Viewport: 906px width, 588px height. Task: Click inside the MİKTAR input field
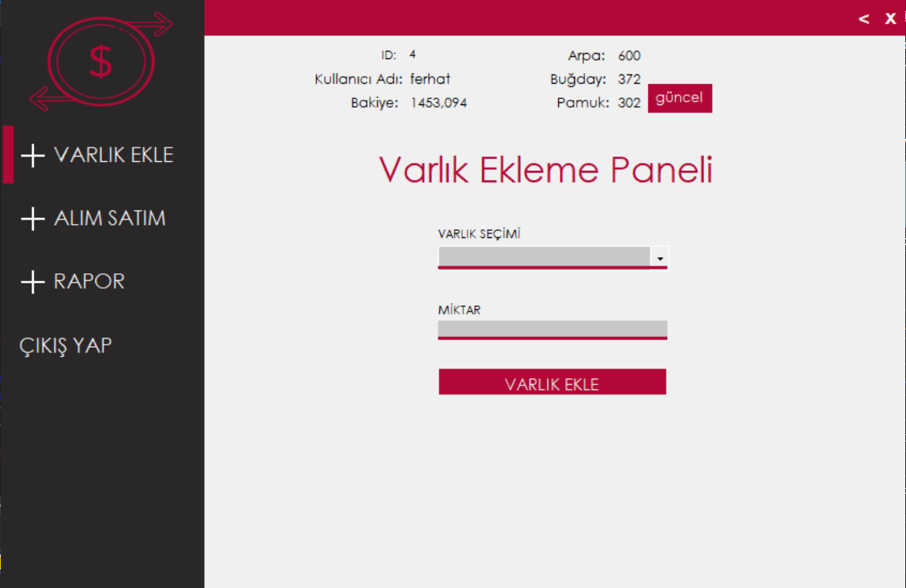[553, 329]
